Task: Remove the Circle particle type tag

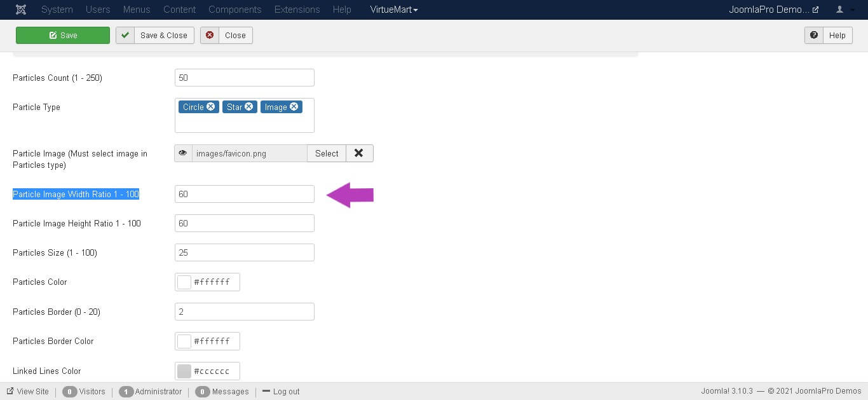Action: pyautogui.click(x=210, y=107)
